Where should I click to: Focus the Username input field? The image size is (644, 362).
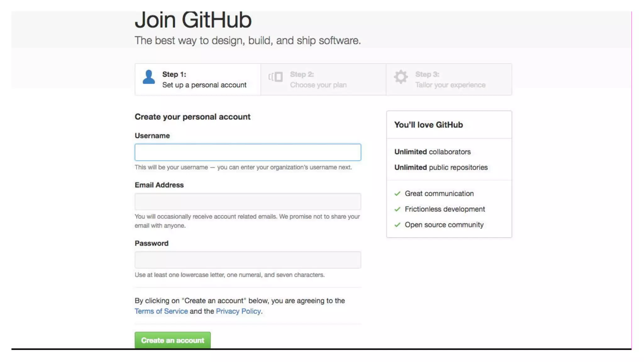248,152
